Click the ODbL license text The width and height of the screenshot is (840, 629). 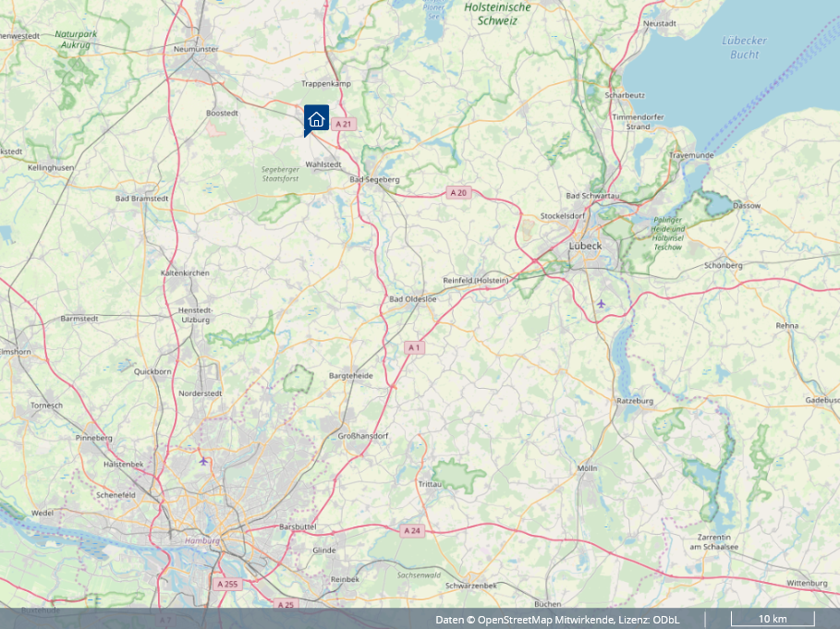coord(664,619)
